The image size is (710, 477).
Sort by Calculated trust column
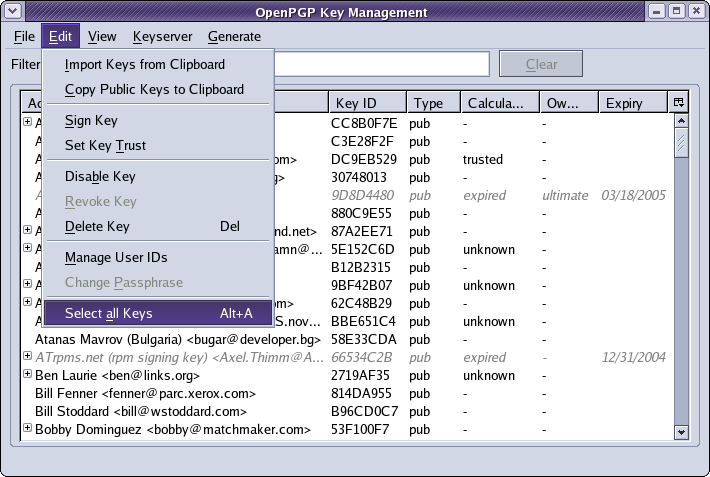(500, 103)
